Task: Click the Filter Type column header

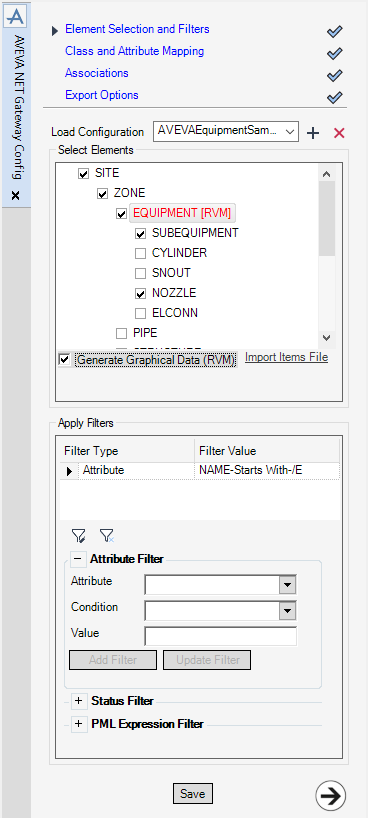Action: [128, 451]
